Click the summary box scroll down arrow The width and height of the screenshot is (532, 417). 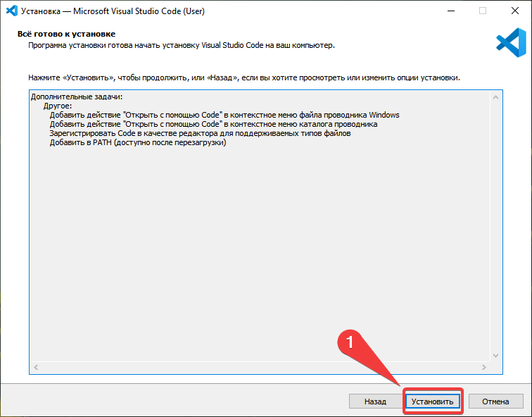(x=495, y=356)
